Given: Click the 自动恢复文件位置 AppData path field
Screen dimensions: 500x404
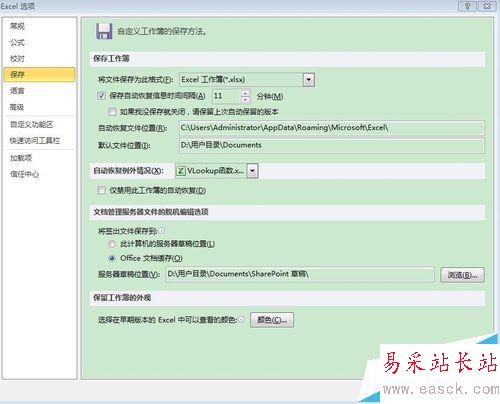Looking at the screenshot, I should point(332,128).
